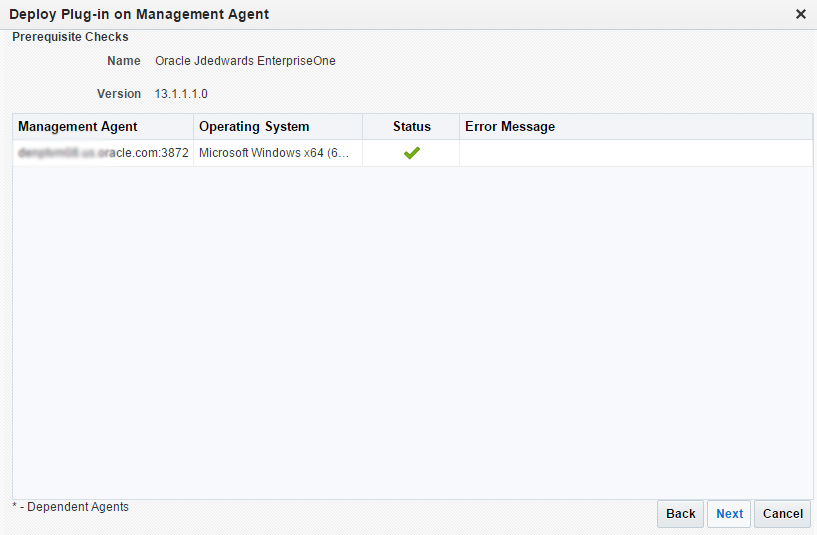Click the Oracle Jdedwards EnterpriseOne name text

[245, 61]
